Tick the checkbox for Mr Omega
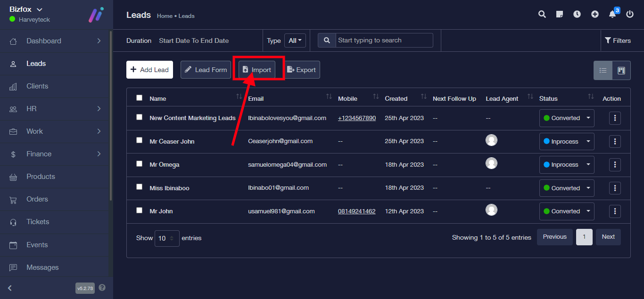This screenshot has width=644, height=299. tap(139, 164)
